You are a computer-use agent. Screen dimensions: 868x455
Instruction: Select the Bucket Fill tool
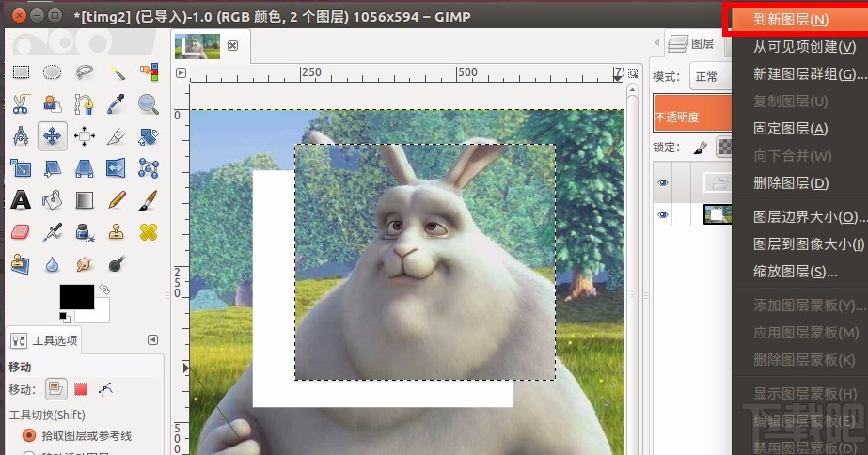[x=53, y=199]
